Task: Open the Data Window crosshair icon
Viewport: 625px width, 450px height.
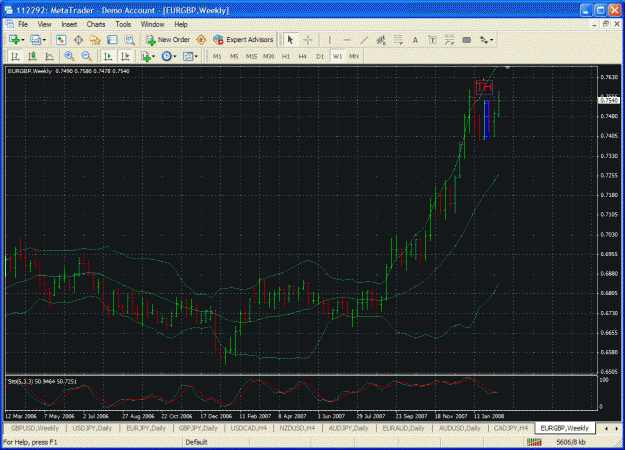Action: pos(78,40)
